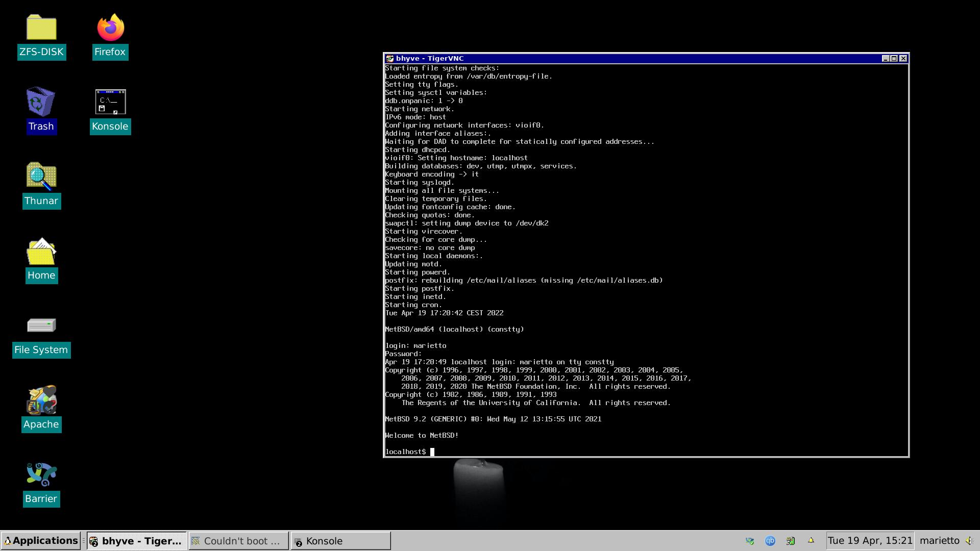Open the Trash from the desktop
The height and width of the screenshot is (551, 980).
(41, 102)
